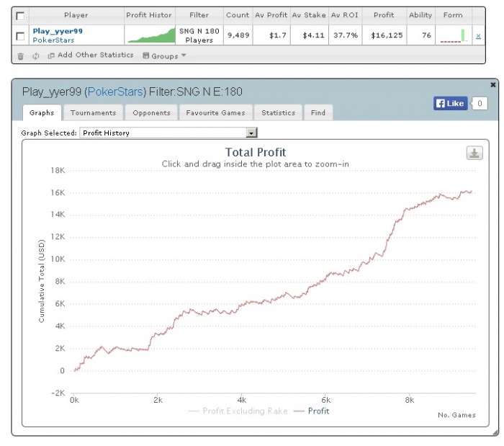The height and width of the screenshot is (446, 504).
Task: Download the Total Profit chart
Action: (474, 153)
